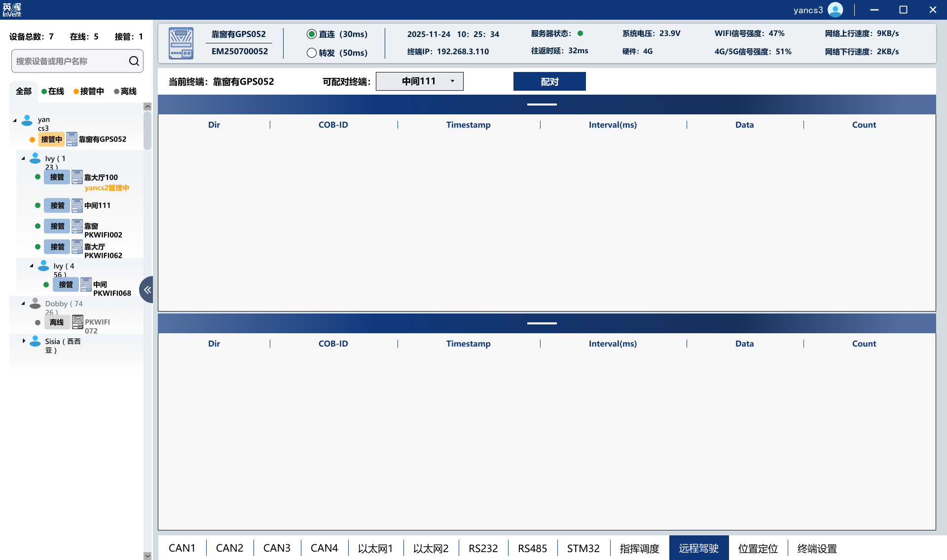
Task: Expand the Sisia (西西亚) tree node
Action: point(24,341)
